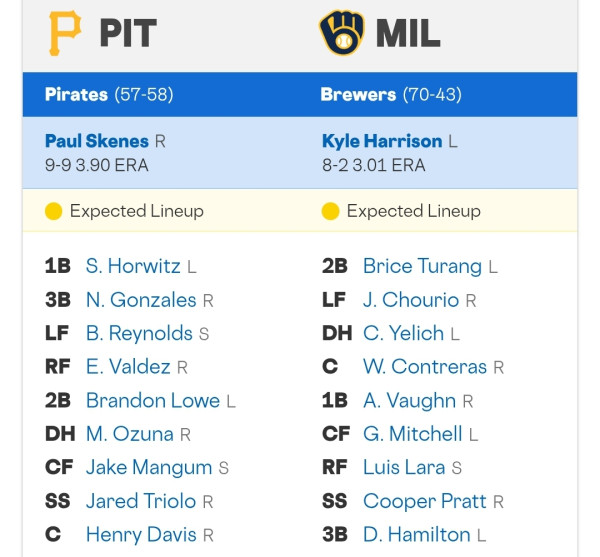Open J. Chourio player page
600x557 pixels.
411,300
